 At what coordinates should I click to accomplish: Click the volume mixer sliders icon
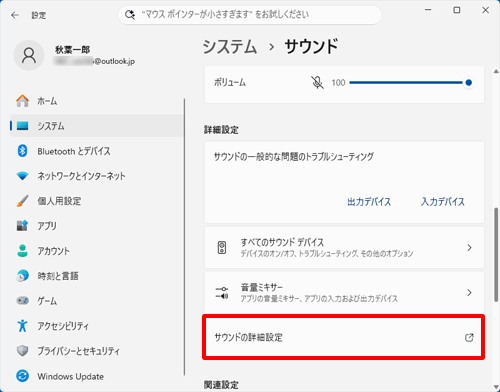coord(222,293)
